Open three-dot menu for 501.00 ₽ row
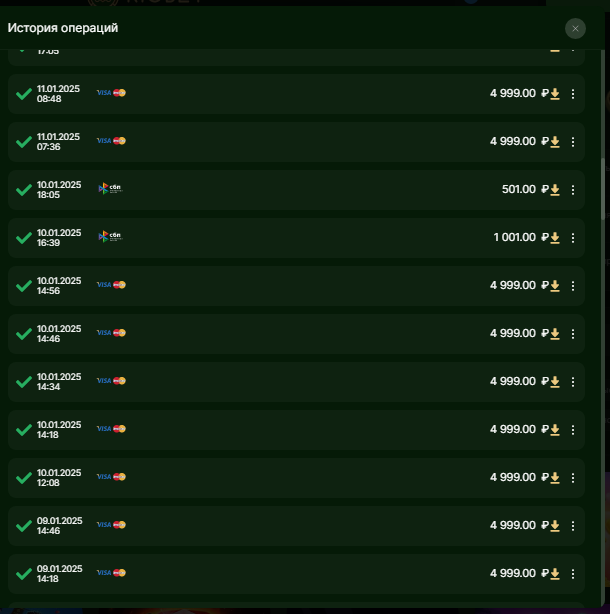The width and height of the screenshot is (610, 614). (573, 190)
